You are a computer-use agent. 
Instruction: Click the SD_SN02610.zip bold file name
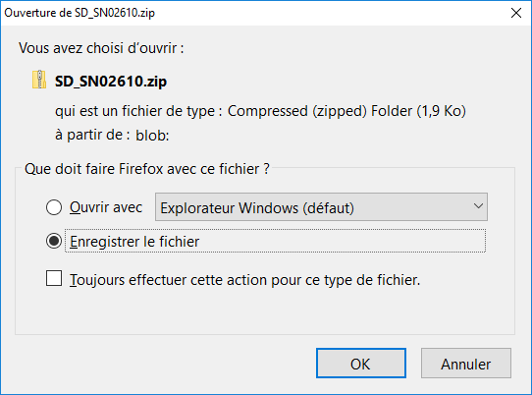(x=111, y=82)
